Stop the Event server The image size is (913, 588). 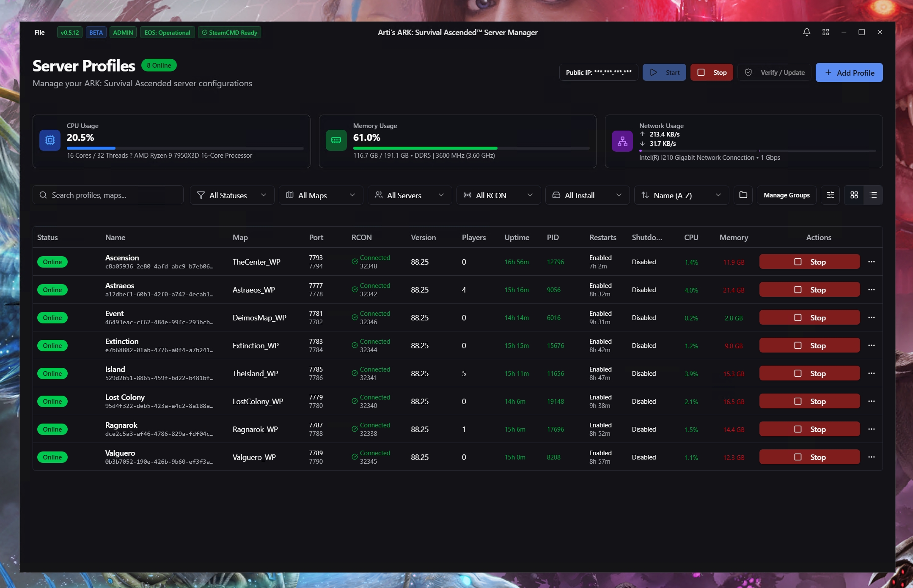(x=809, y=317)
